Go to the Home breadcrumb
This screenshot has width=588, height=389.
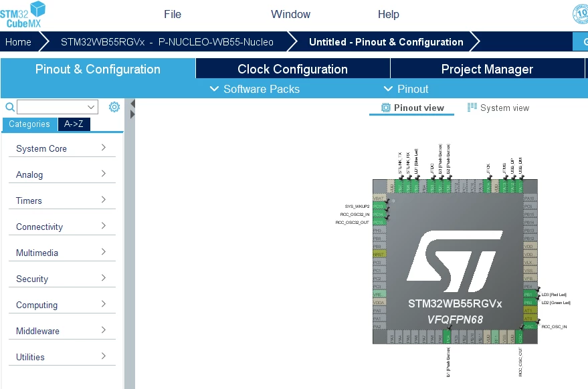[x=18, y=42]
